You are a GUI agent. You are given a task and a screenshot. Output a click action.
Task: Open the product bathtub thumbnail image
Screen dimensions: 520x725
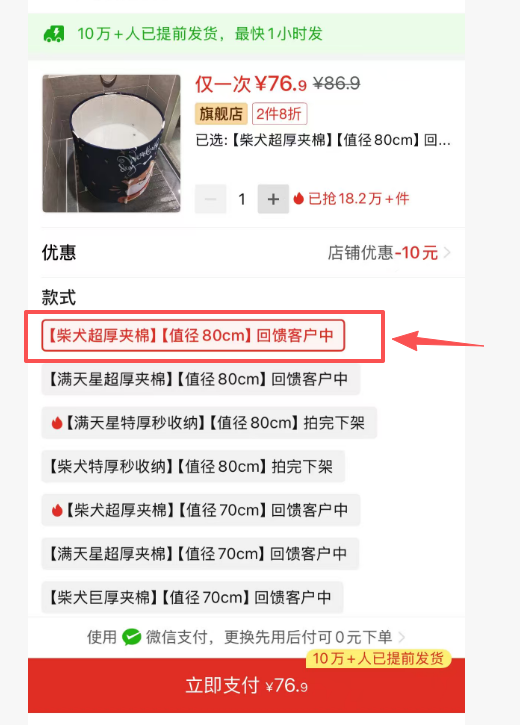coord(111,143)
